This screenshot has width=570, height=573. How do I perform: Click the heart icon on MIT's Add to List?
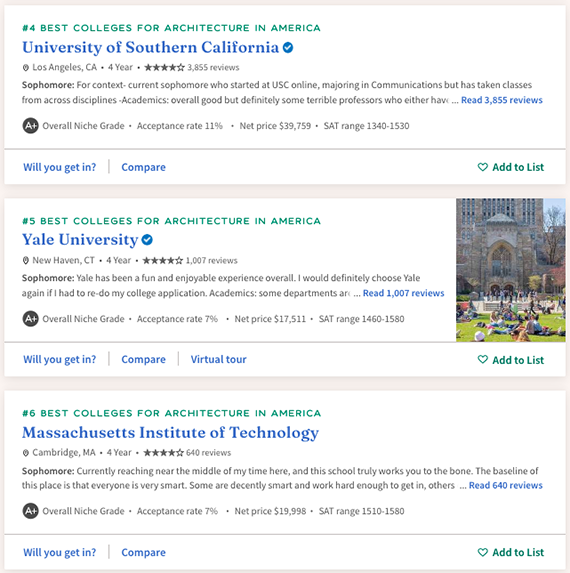(483, 552)
